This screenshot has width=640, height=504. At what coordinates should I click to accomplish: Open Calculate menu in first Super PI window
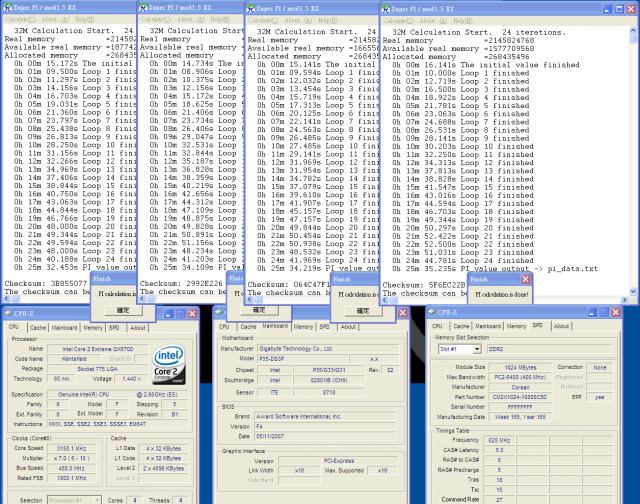[20, 19]
